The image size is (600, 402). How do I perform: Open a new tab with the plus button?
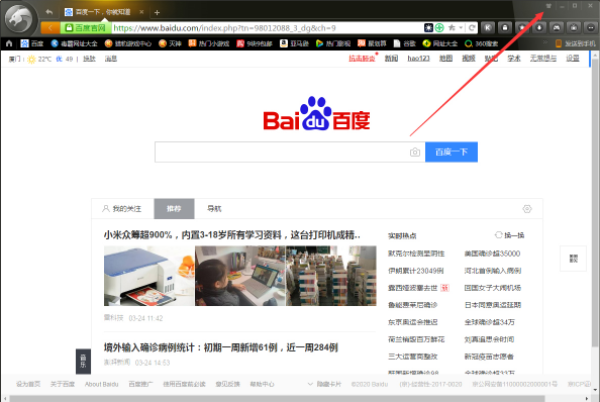click(x=157, y=13)
